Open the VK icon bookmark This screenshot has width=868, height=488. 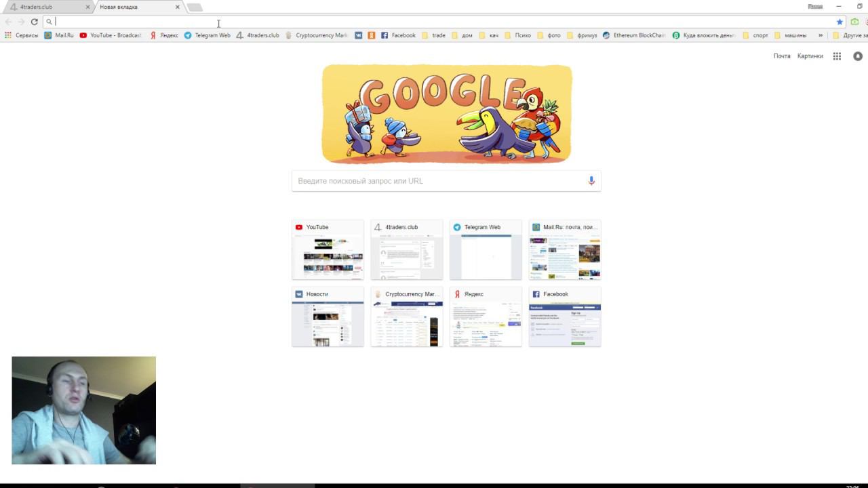tap(359, 35)
